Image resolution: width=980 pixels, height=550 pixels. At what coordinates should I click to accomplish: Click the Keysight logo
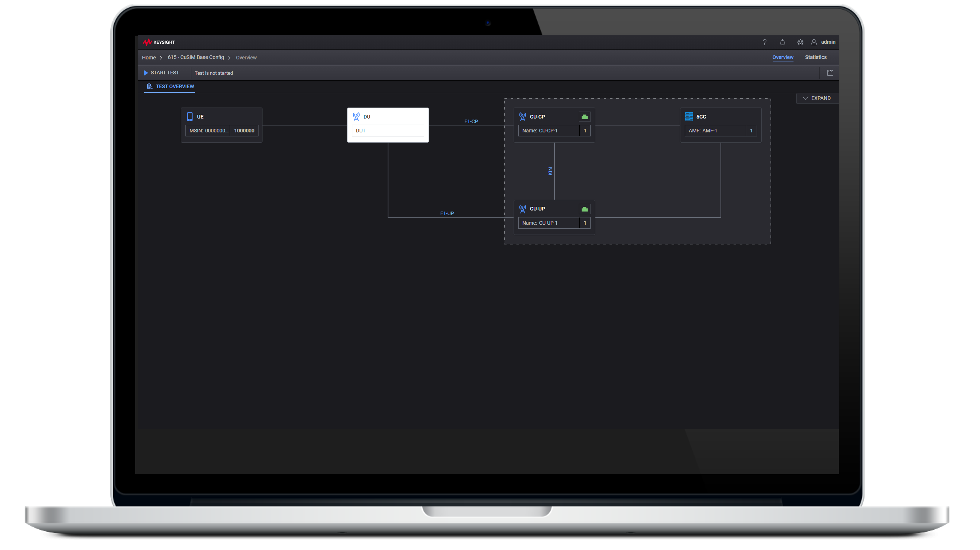coord(159,42)
